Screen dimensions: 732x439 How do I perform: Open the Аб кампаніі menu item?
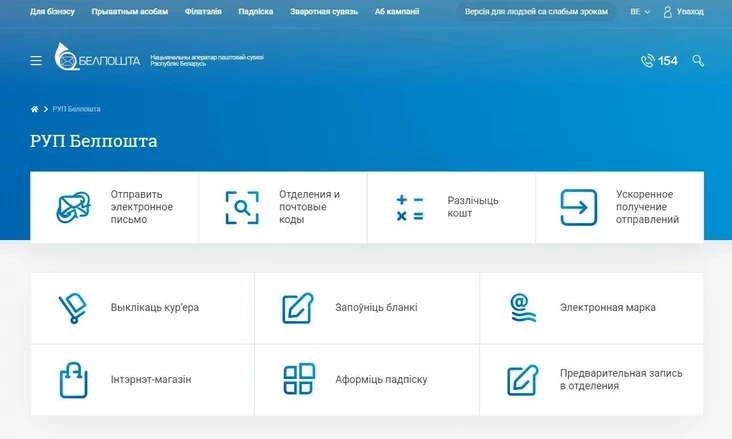[397, 11]
